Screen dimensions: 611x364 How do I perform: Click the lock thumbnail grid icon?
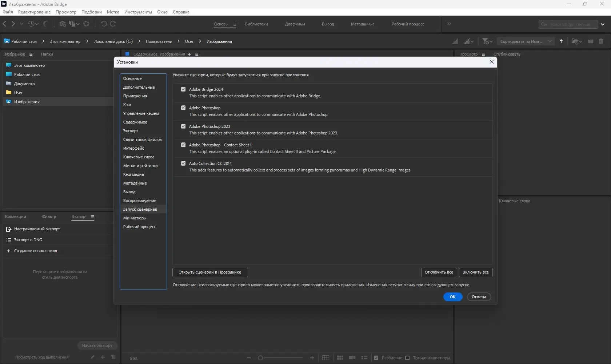pos(326,358)
